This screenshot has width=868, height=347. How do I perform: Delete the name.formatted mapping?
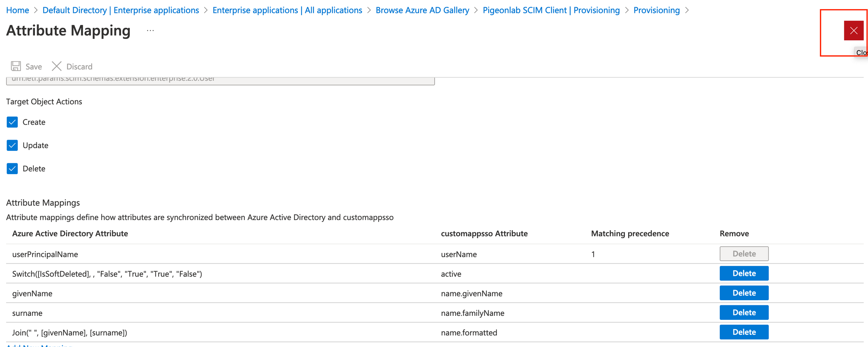744,332
